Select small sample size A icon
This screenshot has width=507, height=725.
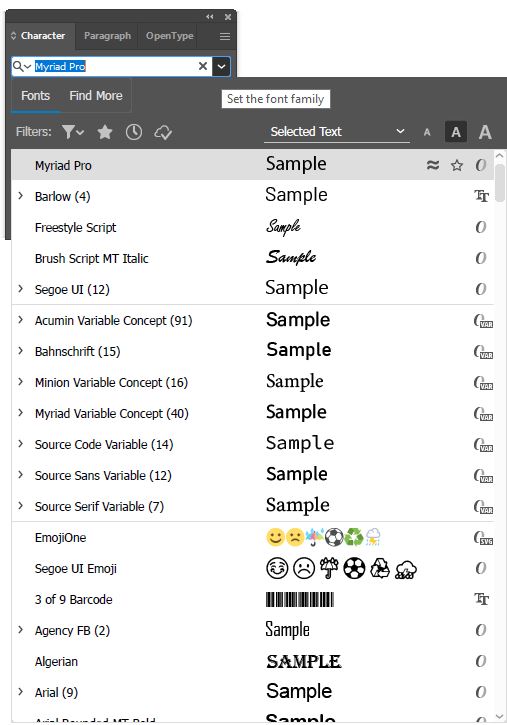coord(427,133)
